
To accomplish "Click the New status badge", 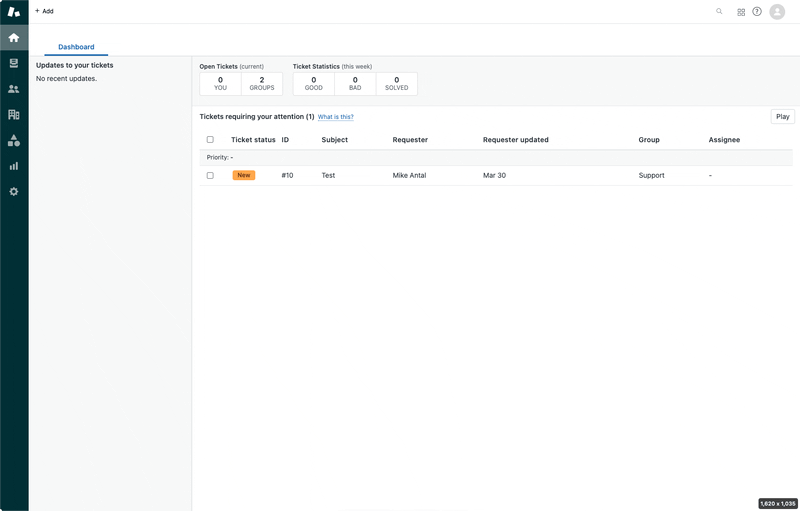I will point(244,175).
